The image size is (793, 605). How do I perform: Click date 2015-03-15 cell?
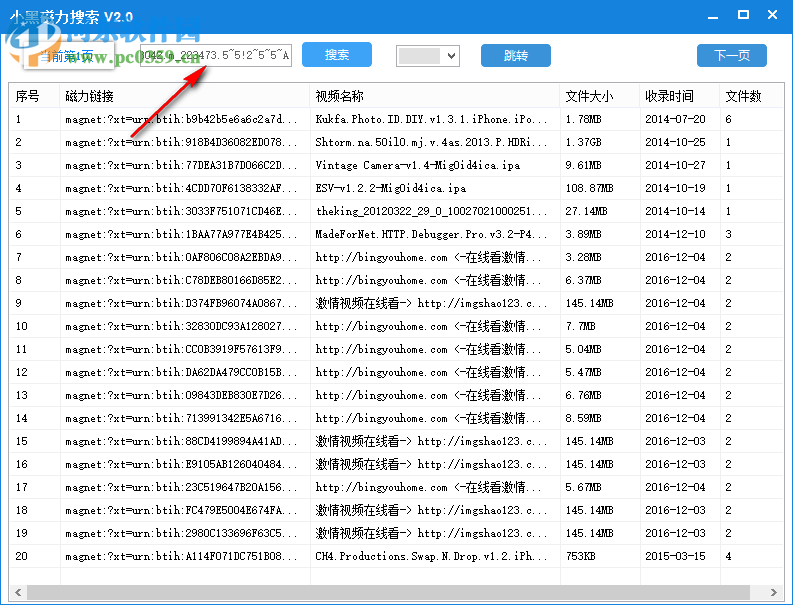point(675,556)
